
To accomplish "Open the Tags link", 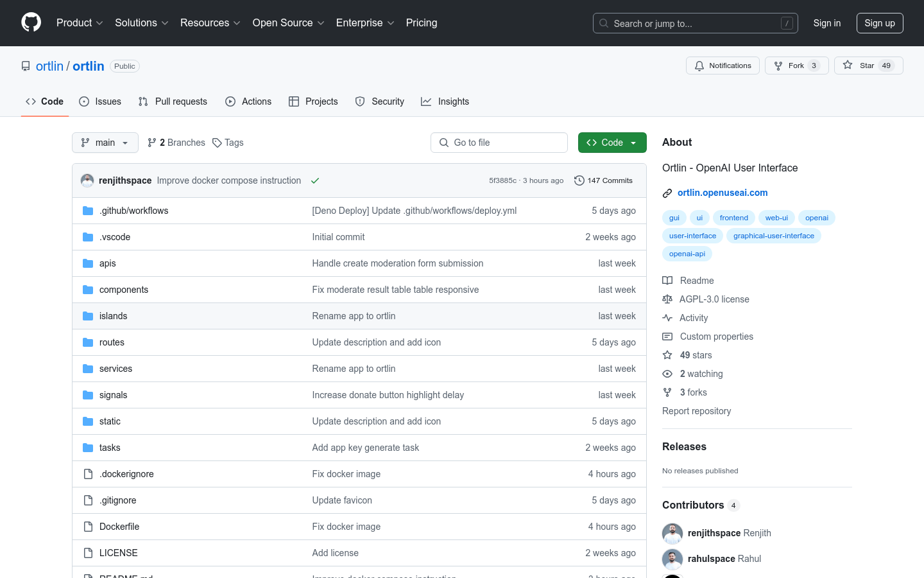I will click(x=228, y=143).
